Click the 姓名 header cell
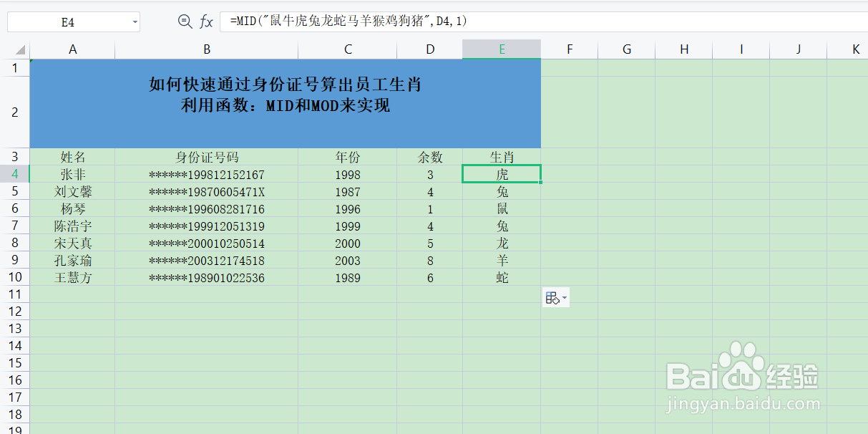The image size is (868, 434). pos(72,157)
